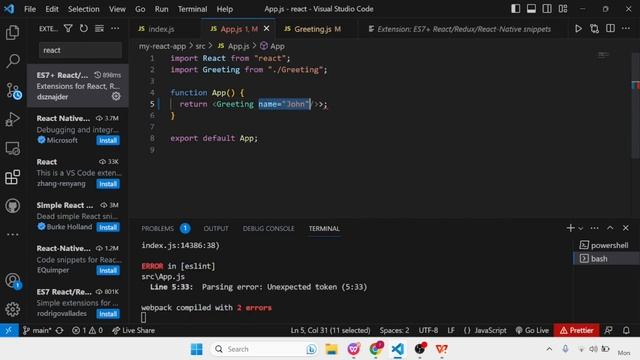The width and height of the screenshot is (640, 360).
Task: Change indentation via Spaces: 2
Action: click(394, 330)
